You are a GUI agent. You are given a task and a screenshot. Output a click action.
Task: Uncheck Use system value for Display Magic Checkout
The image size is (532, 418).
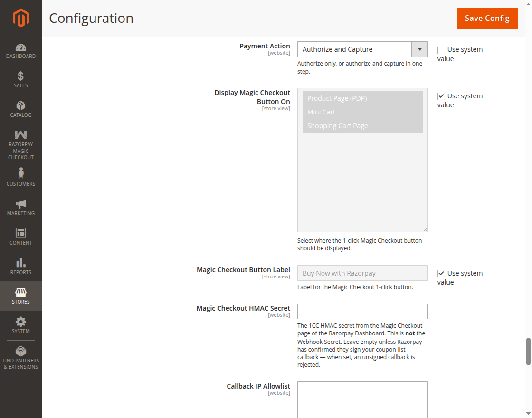pyautogui.click(x=441, y=96)
